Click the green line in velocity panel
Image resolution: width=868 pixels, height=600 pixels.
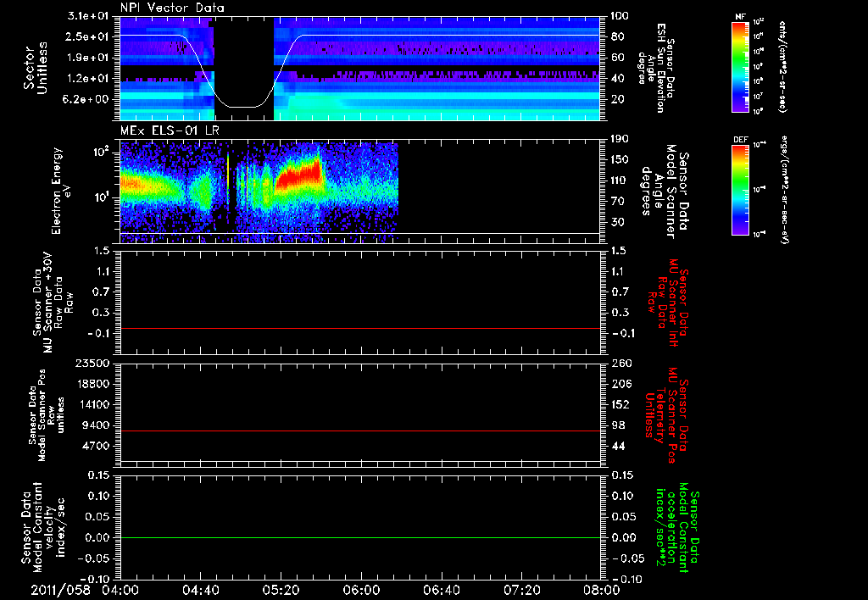(359, 538)
